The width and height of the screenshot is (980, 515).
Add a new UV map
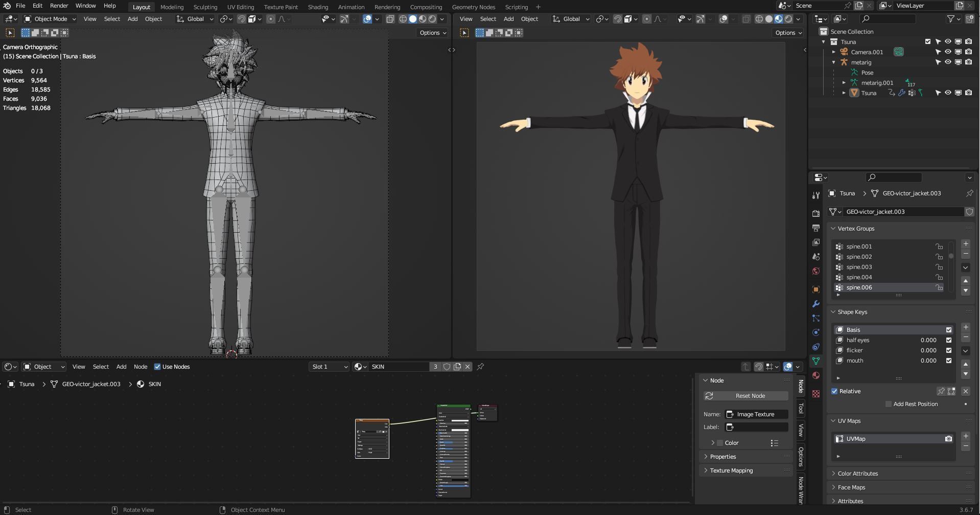coord(966,436)
